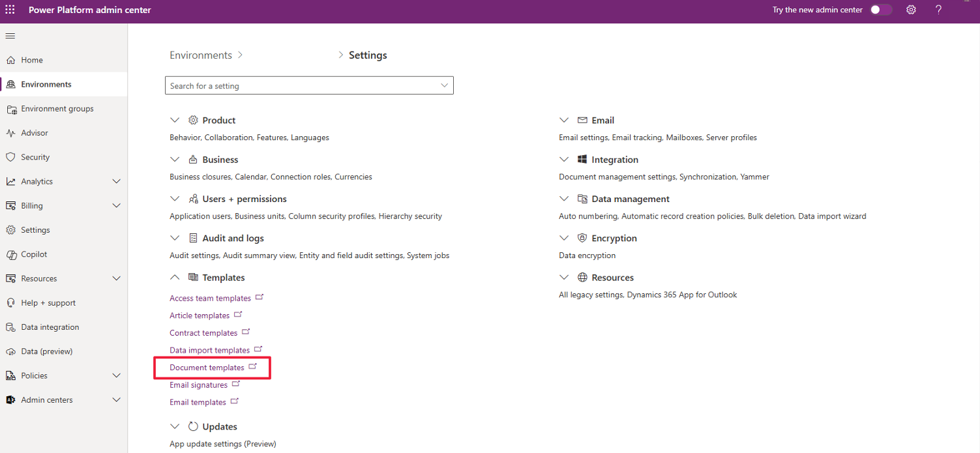Screen dimensions: 980x453
Task: Expand the Analytics sidebar chevron
Action: 117,181
